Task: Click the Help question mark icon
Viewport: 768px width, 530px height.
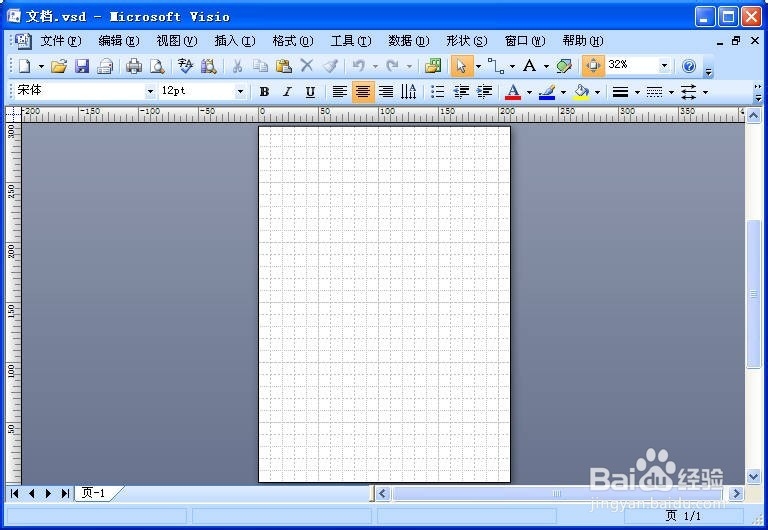Action: pos(689,66)
